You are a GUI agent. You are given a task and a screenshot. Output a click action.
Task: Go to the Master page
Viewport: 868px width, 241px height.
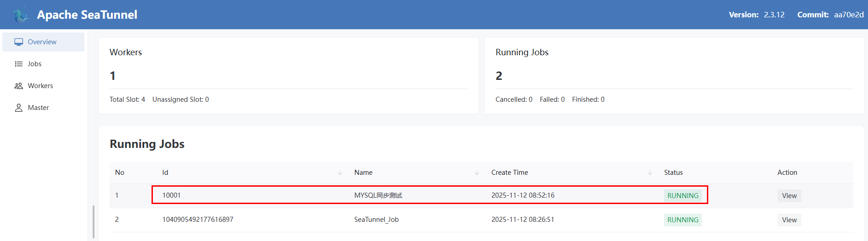[38, 108]
